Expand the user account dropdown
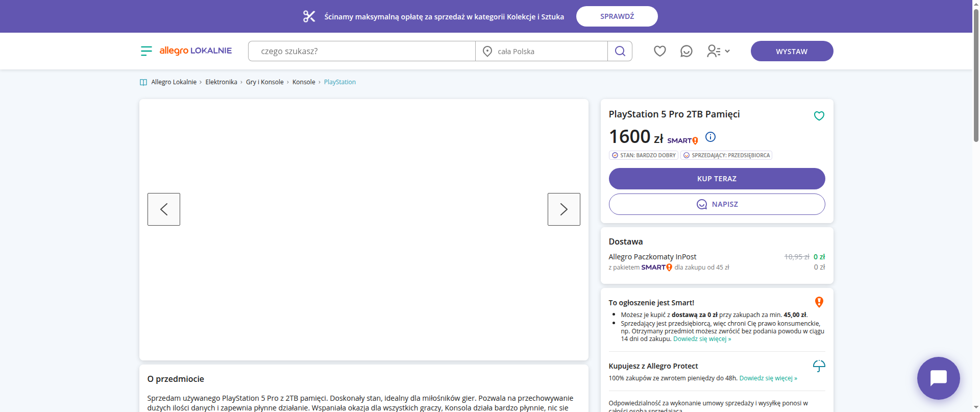Image resolution: width=980 pixels, height=412 pixels. pyautogui.click(x=719, y=51)
